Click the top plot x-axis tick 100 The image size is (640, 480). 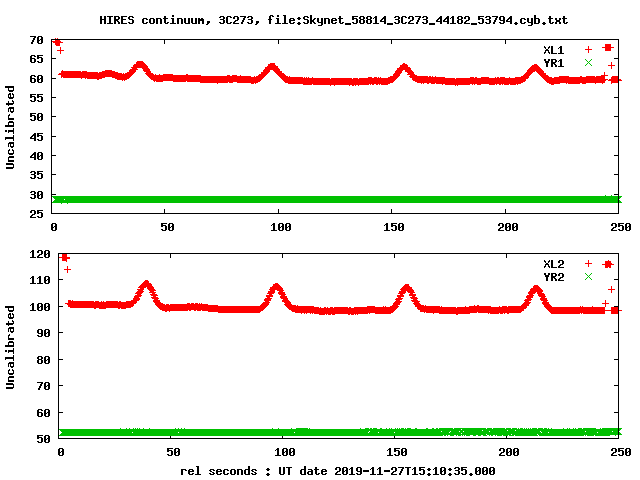(280, 227)
